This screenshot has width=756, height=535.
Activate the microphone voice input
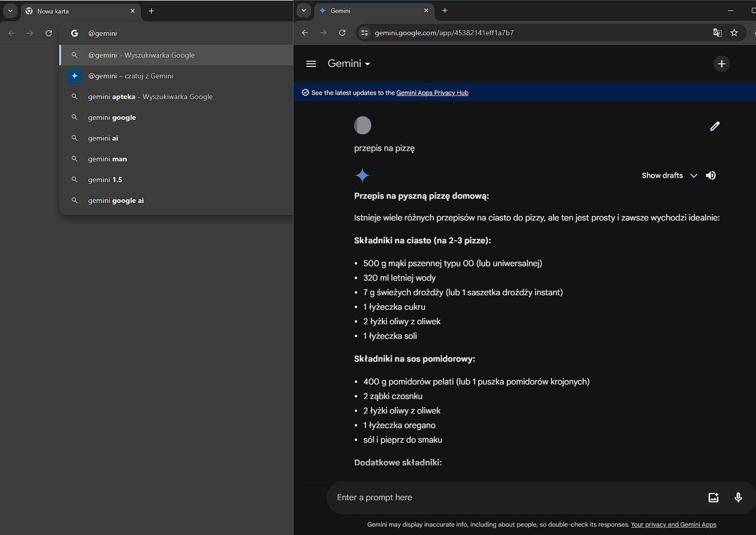point(738,497)
